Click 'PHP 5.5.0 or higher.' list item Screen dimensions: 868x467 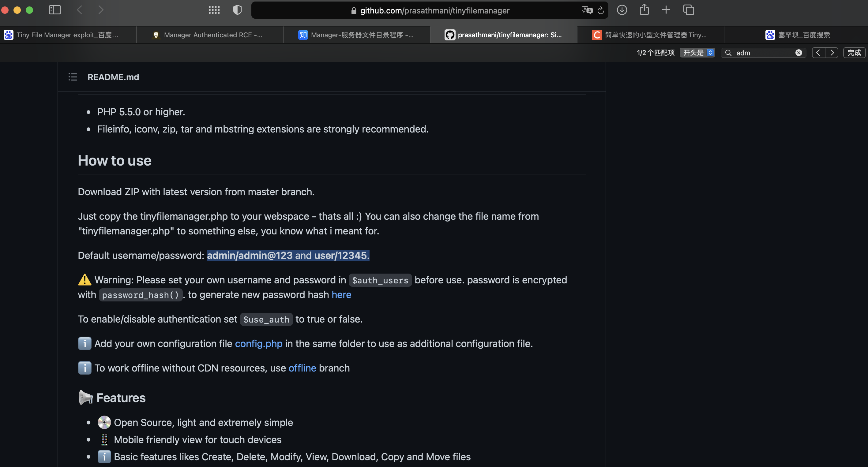[x=141, y=112]
